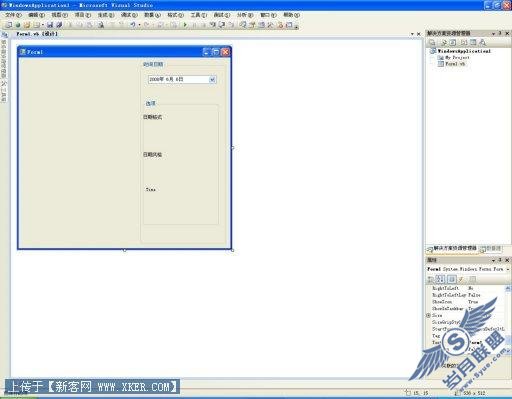This screenshot has height=399, width=512.
Task: Show events with the lightning bolt icon
Action: [x=461, y=279]
